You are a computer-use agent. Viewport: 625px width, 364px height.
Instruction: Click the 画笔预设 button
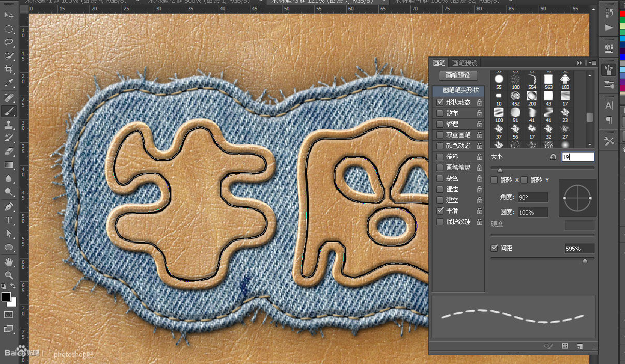[458, 75]
